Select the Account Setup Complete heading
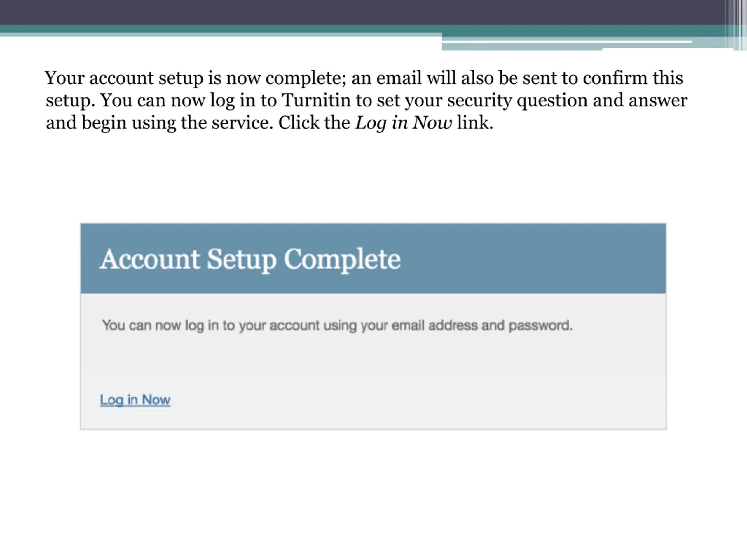 (x=250, y=260)
